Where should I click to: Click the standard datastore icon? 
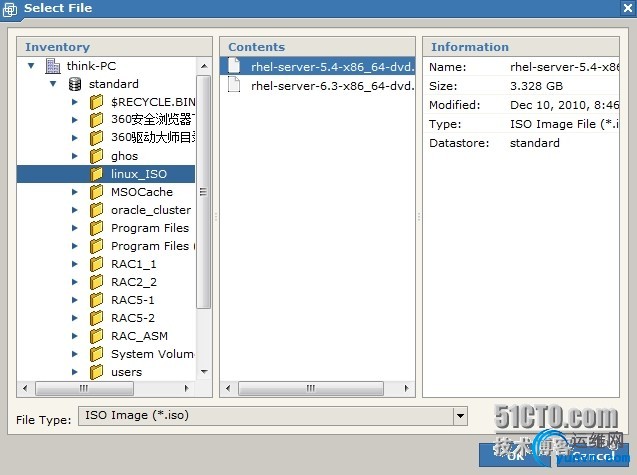point(75,84)
